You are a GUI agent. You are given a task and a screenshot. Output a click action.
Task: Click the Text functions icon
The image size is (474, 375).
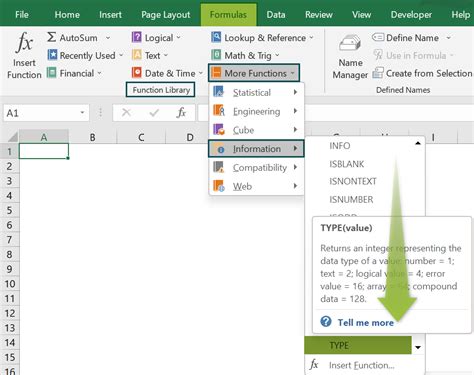pyautogui.click(x=137, y=55)
